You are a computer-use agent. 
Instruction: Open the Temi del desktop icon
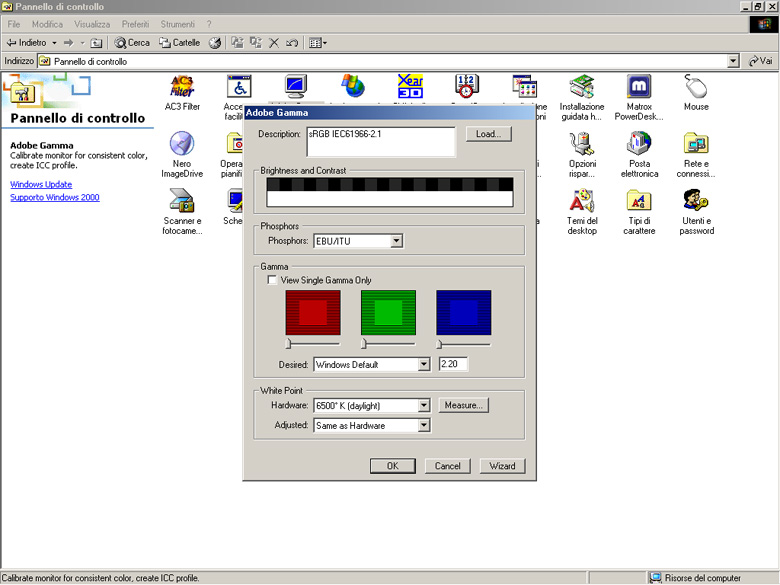(582, 211)
